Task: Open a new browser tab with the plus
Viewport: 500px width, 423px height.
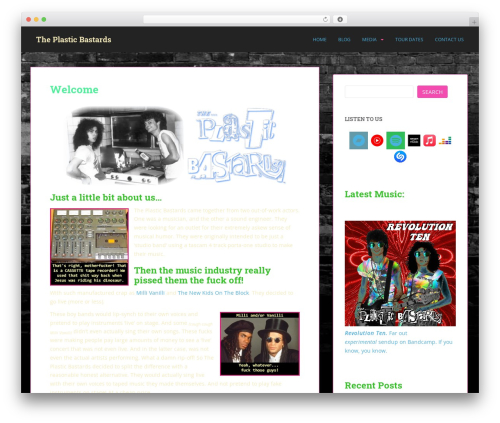Action: point(474,22)
